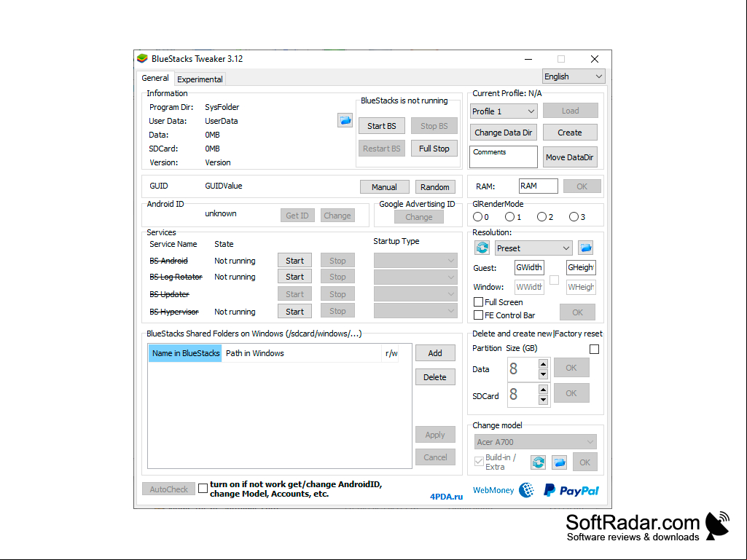Click the Create profile button
Screen dimensions: 747x560
pos(570,133)
